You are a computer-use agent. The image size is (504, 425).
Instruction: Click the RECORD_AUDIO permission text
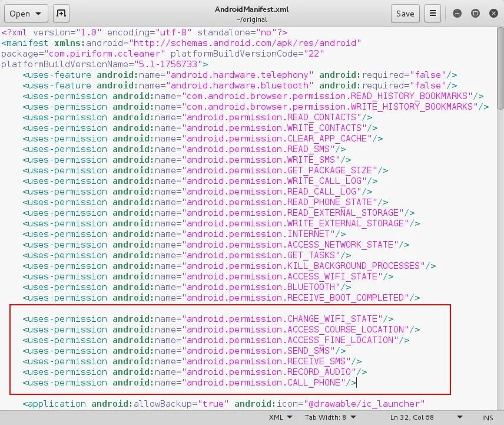(x=320, y=372)
